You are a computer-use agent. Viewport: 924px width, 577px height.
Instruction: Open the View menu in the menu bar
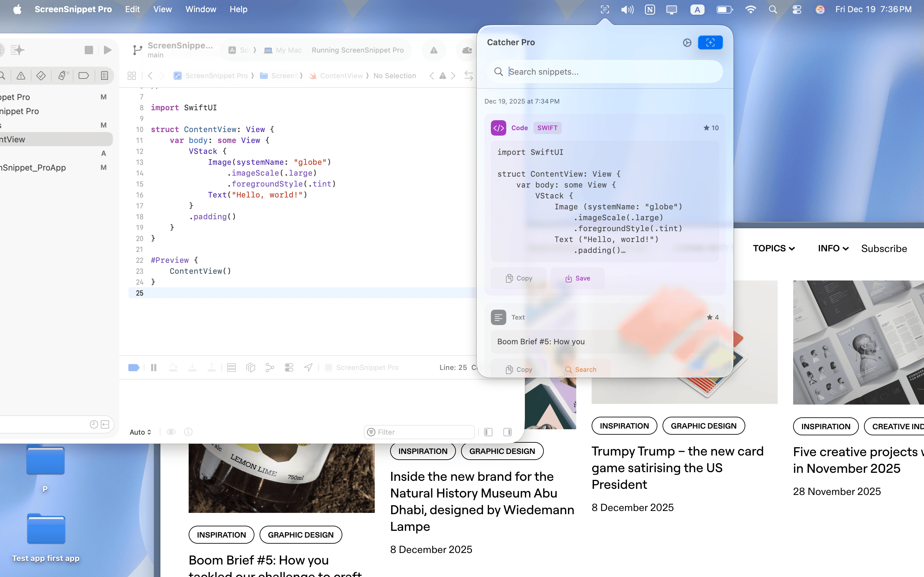(162, 9)
